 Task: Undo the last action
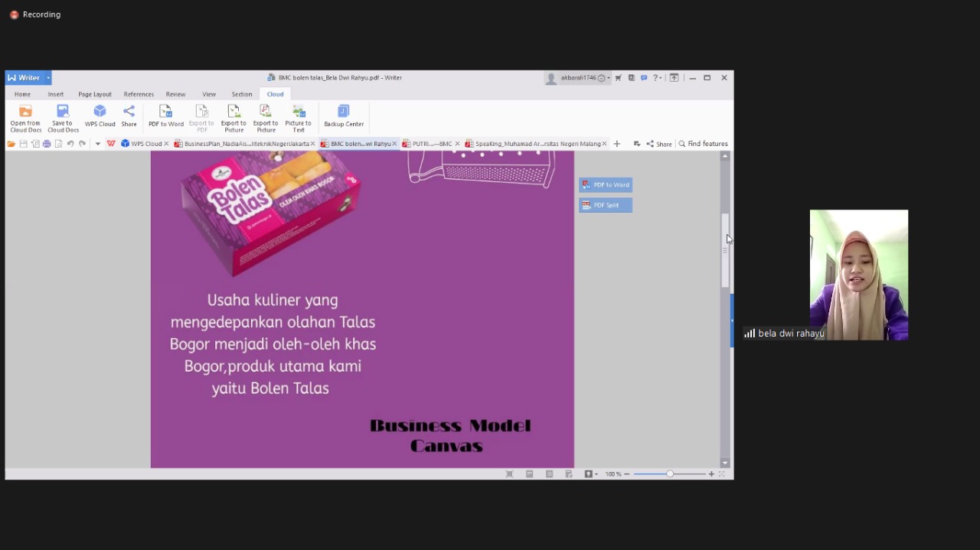tap(70, 144)
